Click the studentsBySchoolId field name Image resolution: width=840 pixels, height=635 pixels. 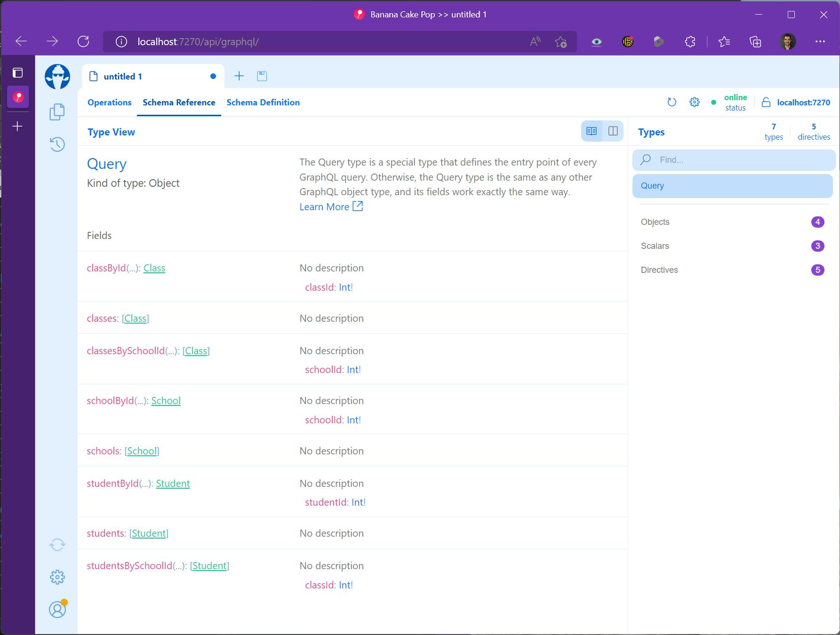[129, 566]
